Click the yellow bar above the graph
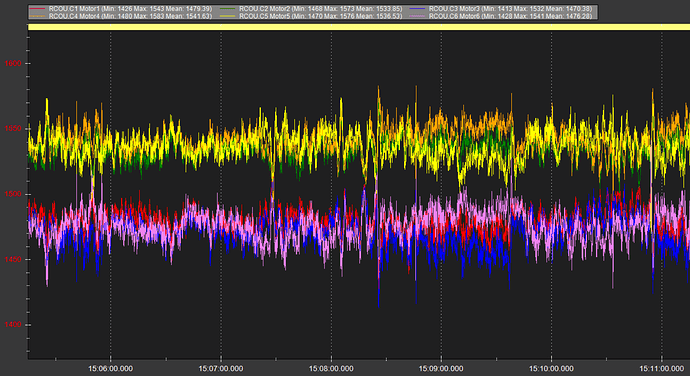The image size is (690, 376). pos(359,27)
